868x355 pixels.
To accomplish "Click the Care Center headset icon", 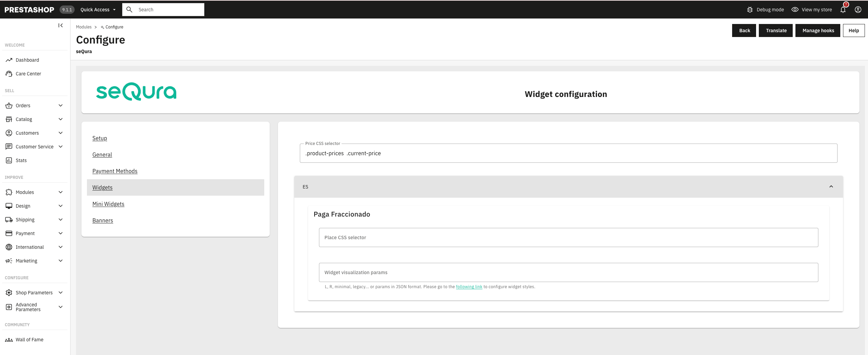I will [x=9, y=74].
